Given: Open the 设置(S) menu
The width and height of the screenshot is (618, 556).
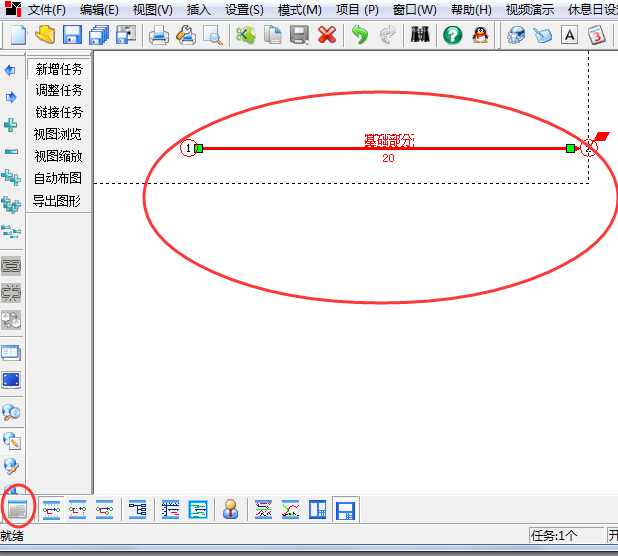Looking at the screenshot, I should [244, 10].
